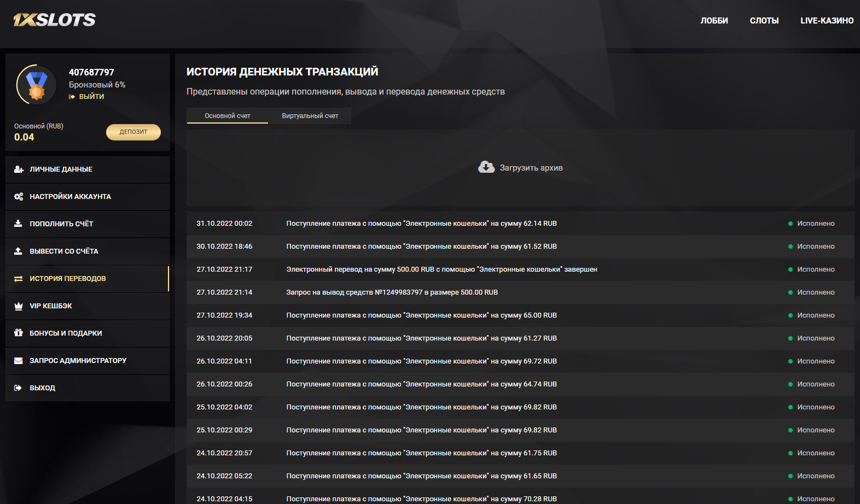Click the 61.52 RUB payment description
This screenshot has height=504, width=860.
click(421, 247)
